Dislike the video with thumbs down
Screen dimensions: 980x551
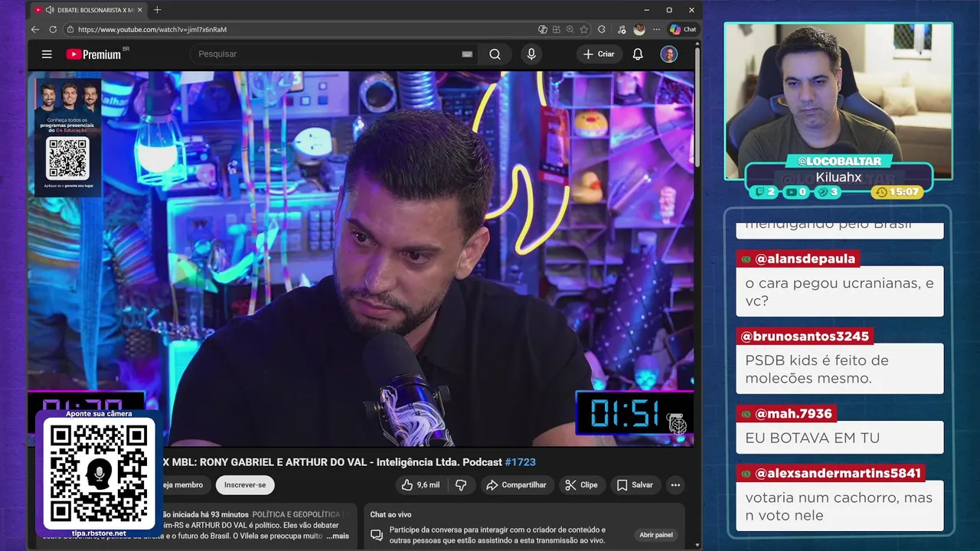tap(461, 485)
